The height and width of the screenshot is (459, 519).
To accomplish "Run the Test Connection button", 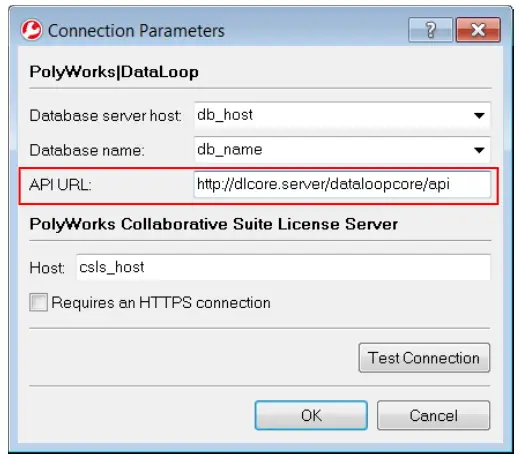I will coord(424,358).
